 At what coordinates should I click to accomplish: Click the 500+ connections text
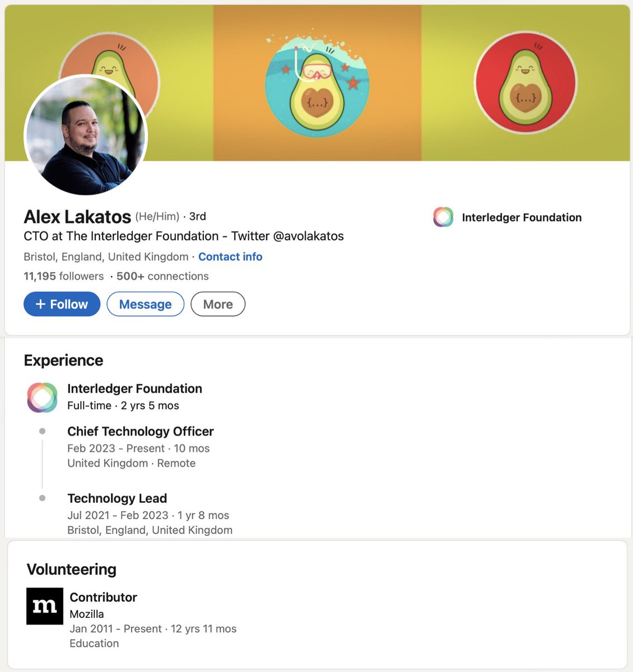pos(162,276)
